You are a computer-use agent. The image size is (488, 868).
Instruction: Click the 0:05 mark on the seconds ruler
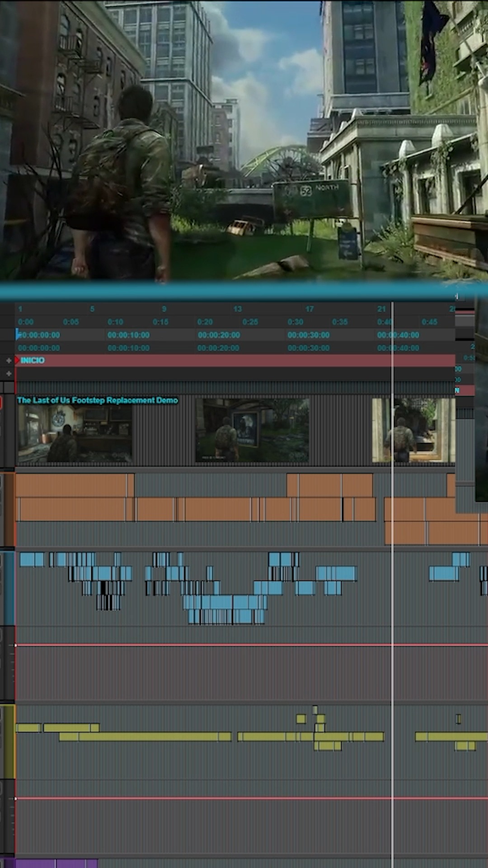[x=71, y=322]
